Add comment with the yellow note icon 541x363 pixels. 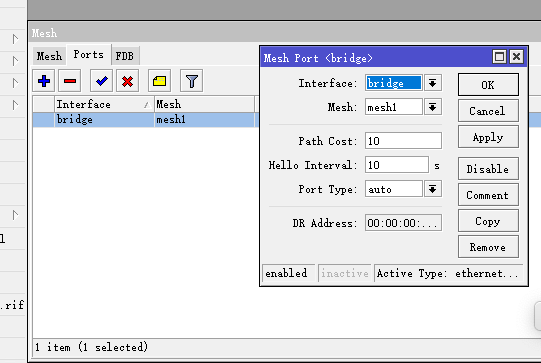click(159, 81)
